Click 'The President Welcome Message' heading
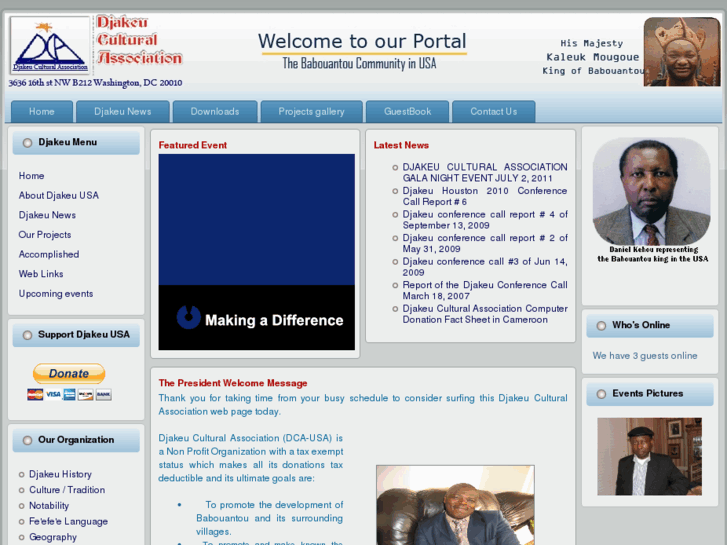Image resolution: width=727 pixels, height=545 pixels. [233, 383]
